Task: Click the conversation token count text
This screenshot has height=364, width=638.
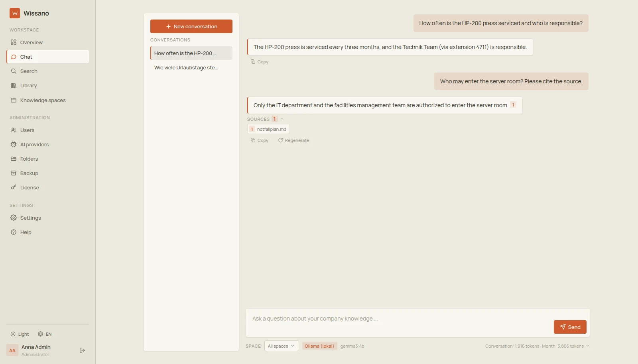Action: click(512, 346)
